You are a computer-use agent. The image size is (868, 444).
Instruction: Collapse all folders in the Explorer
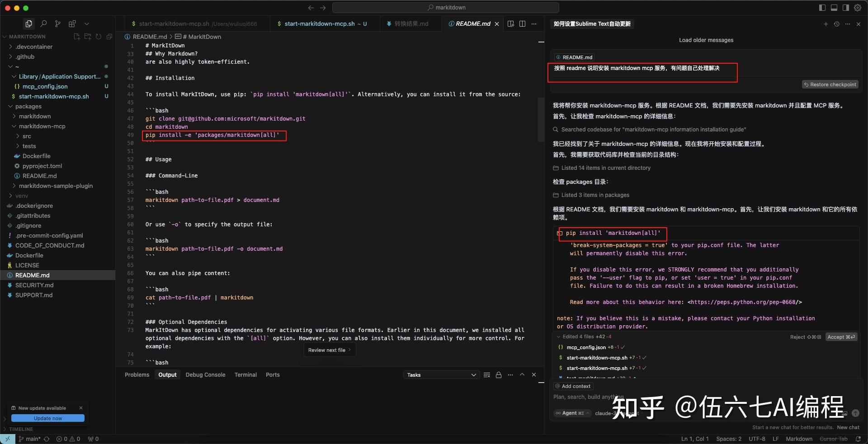(109, 37)
